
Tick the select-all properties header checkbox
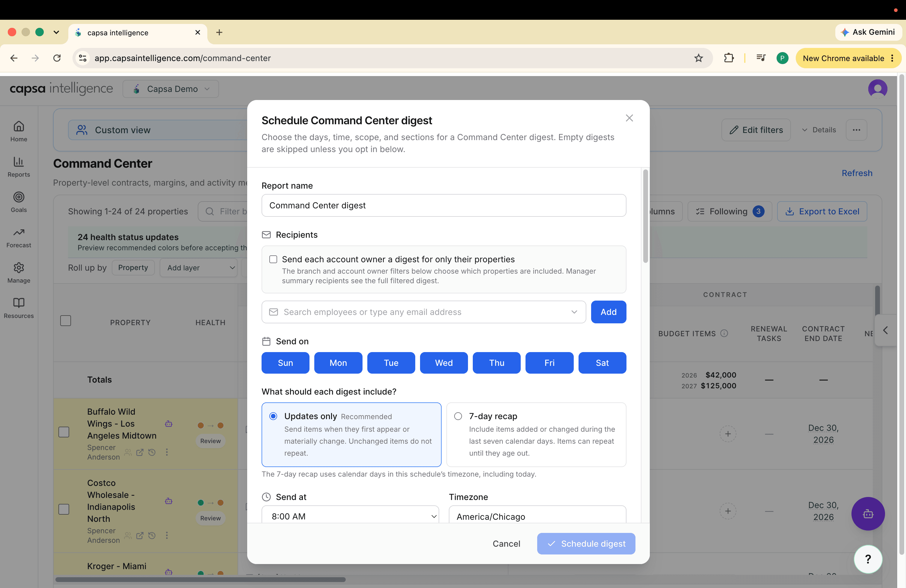click(x=66, y=321)
